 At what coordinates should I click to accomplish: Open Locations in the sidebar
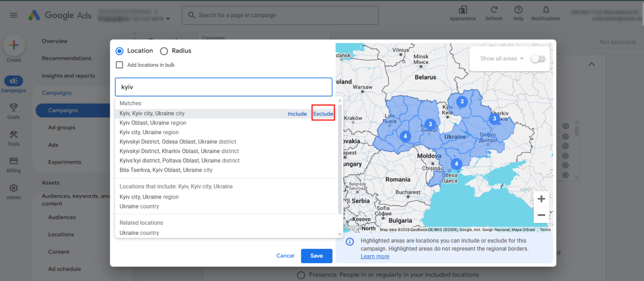[x=61, y=234]
